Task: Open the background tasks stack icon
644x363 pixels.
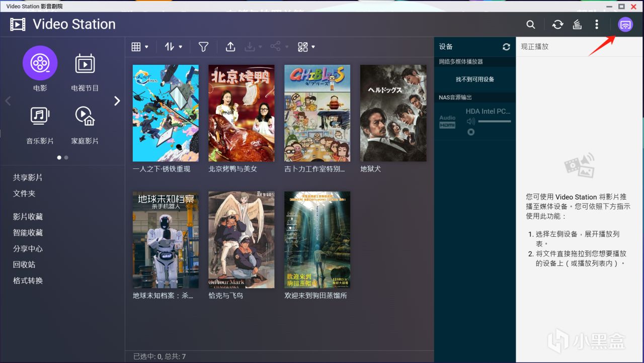Action: coord(578,24)
